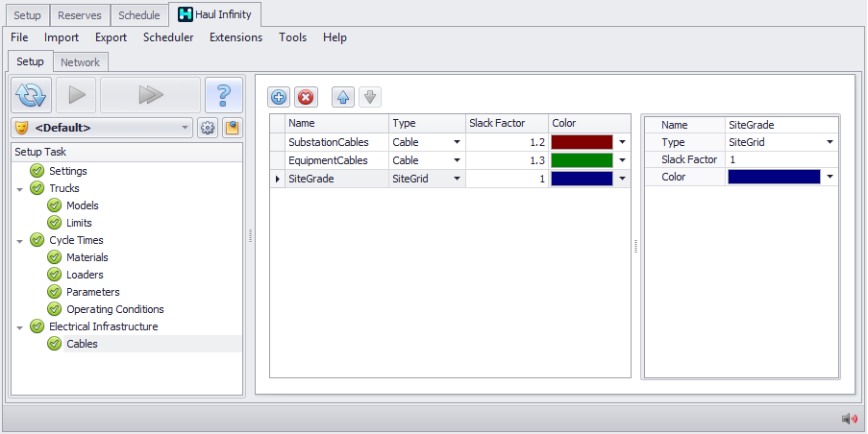
Task: Click the Slack Factor column header
Action: point(508,123)
